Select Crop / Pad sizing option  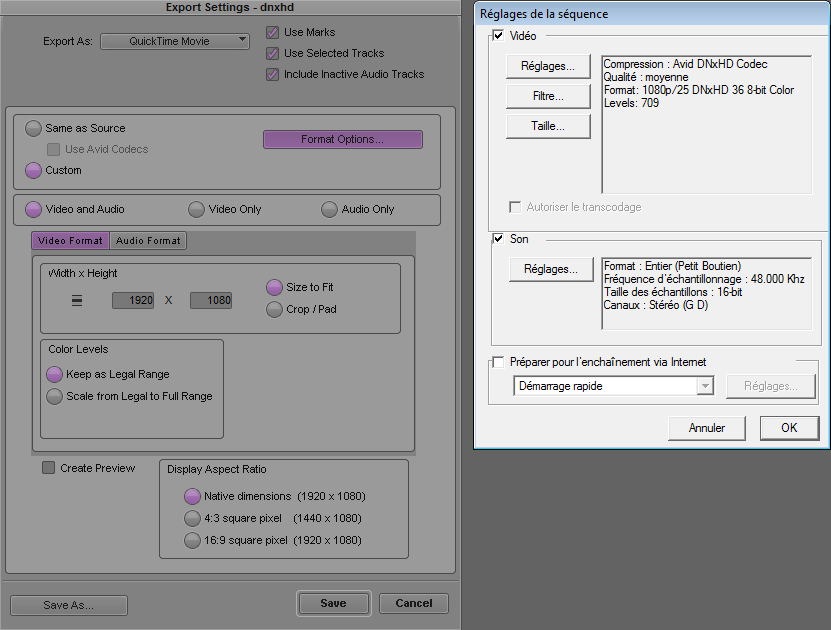275,310
